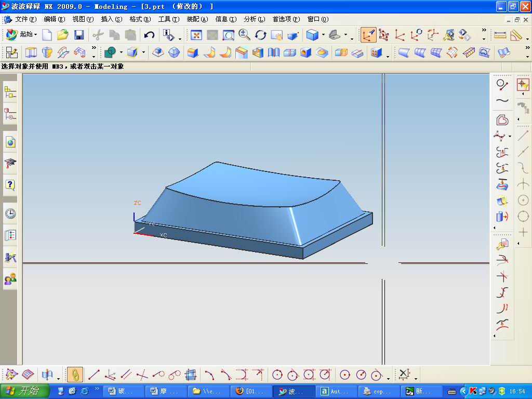Click the object Information icon
The height and width of the screenshot is (399, 532).
tap(168, 35)
